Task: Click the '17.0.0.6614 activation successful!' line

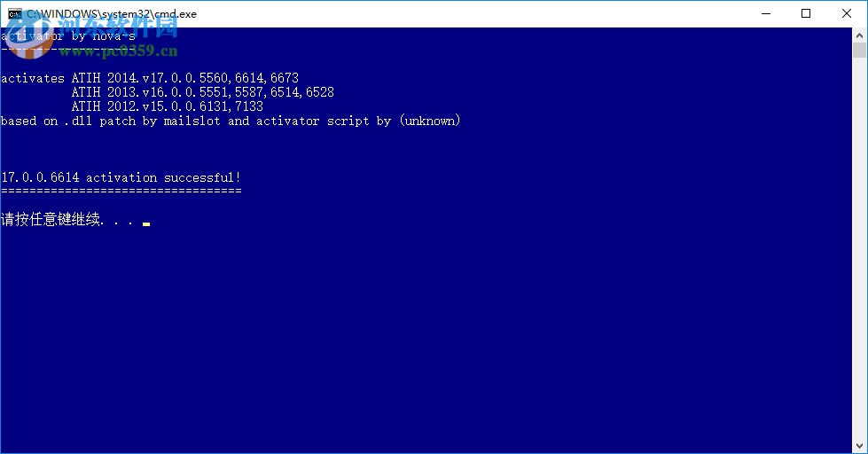Action: click(121, 177)
